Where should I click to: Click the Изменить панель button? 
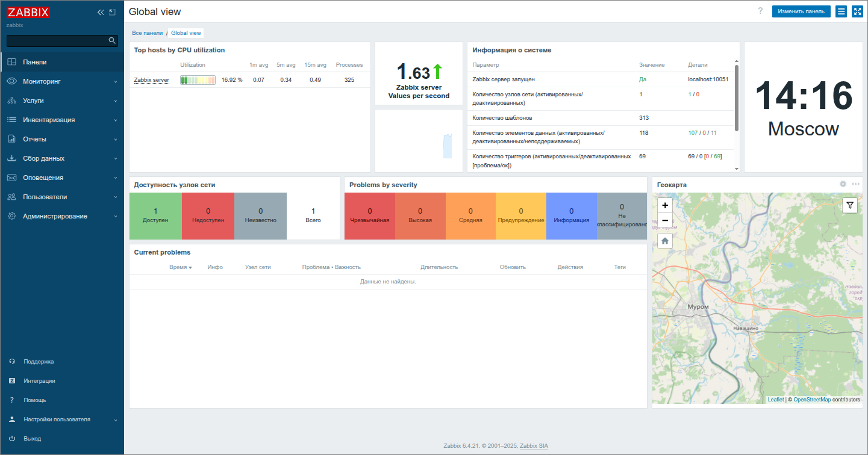point(801,11)
